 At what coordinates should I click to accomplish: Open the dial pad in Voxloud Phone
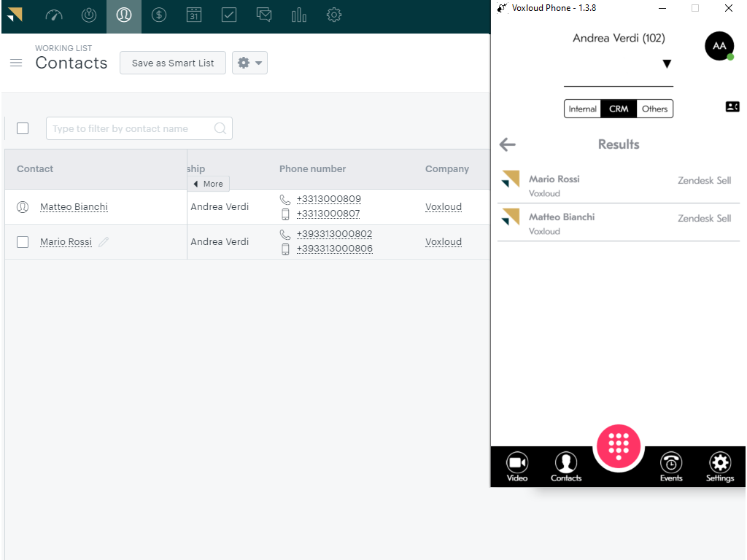pos(619,445)
